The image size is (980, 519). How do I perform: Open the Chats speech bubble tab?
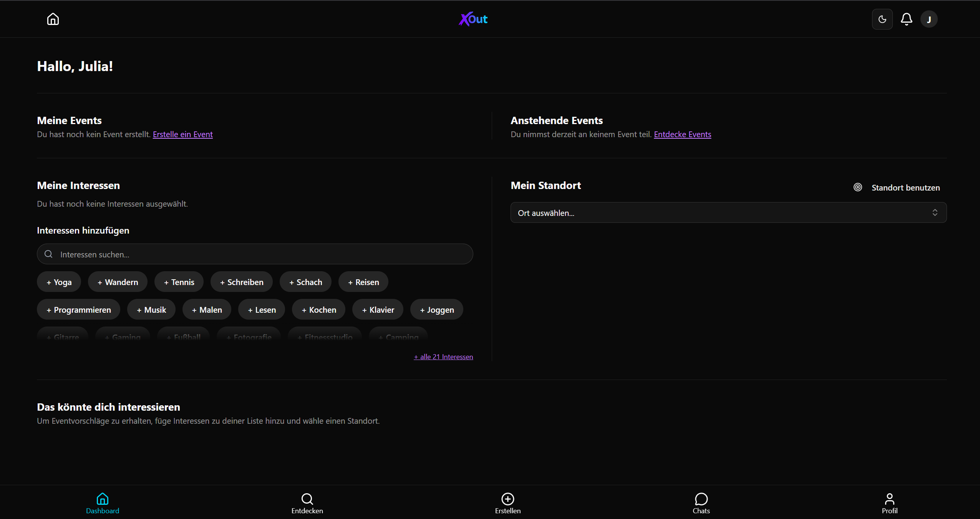point(701,503)
